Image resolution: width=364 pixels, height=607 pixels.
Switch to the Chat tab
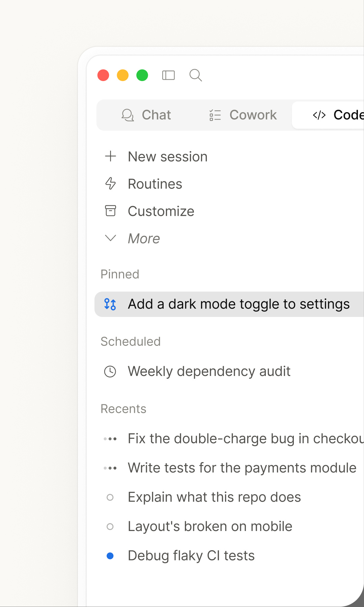coord(146,115)
